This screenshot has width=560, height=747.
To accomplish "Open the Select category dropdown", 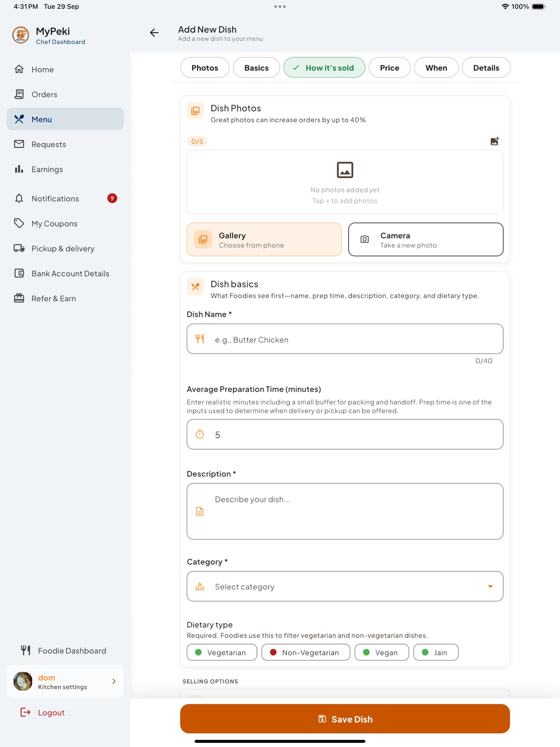I will [345, 586].
